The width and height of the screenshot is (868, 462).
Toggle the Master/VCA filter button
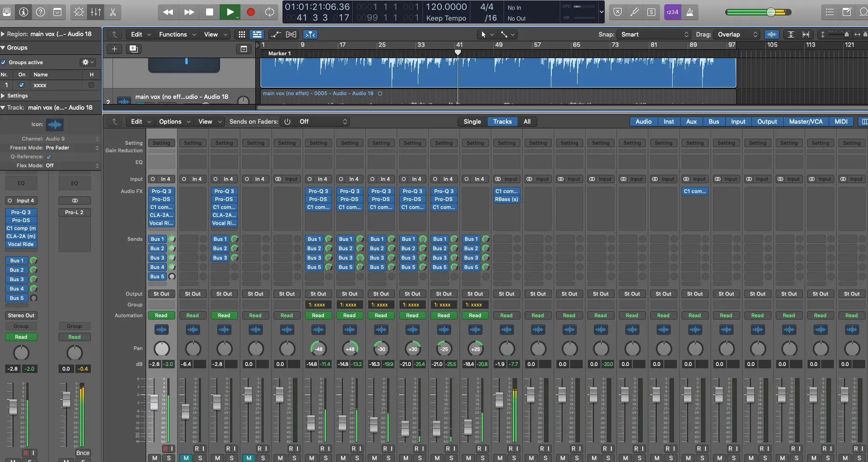806,121
